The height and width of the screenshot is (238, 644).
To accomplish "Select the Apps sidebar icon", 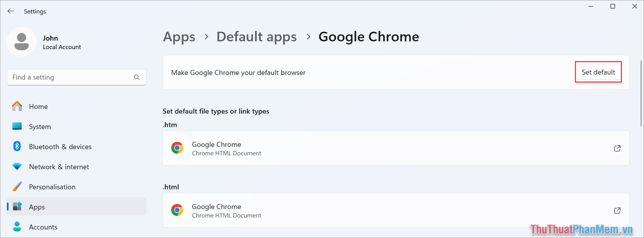I will (17, 207).
